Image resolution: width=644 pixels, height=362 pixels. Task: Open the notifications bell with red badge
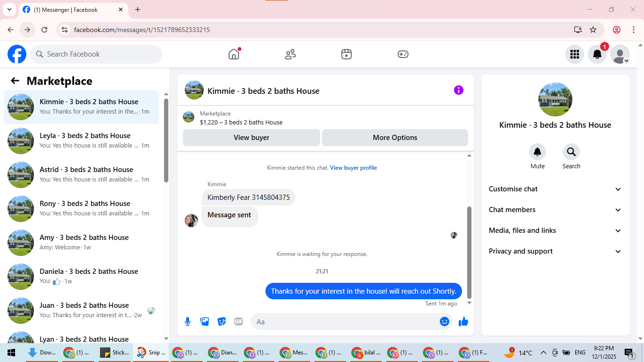(597, 54)
